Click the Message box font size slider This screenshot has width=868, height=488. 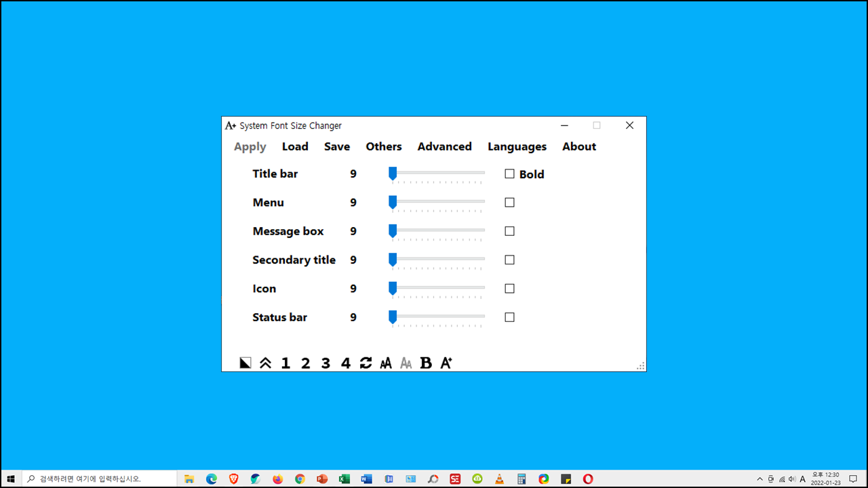point(437,232)
